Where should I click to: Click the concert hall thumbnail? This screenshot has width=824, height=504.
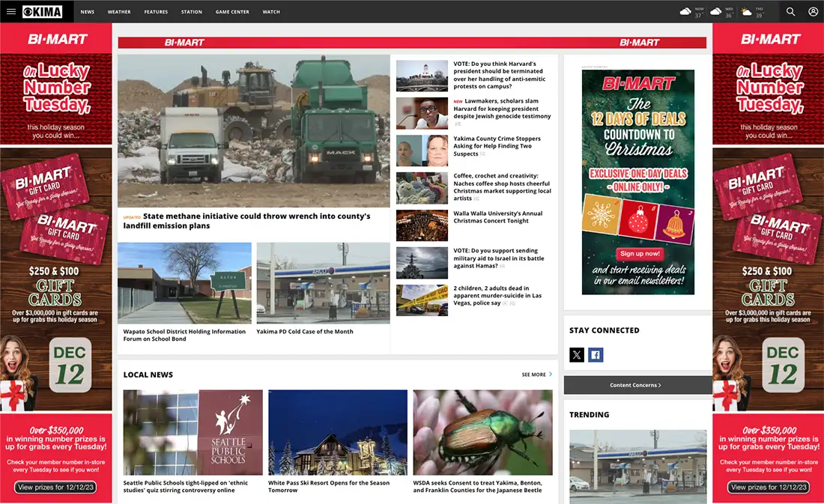pos(422,225)
